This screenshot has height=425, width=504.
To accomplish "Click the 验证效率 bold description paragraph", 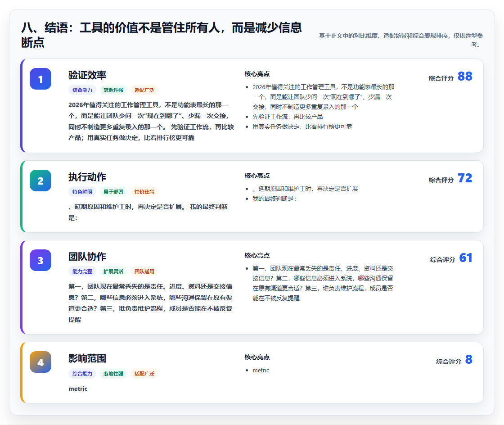I will (151, 122).
